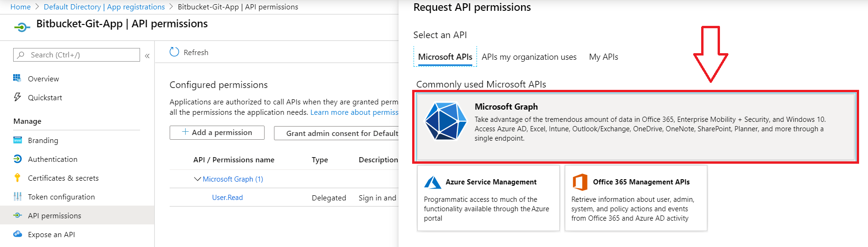868x247 pixels.
Task: Click the Certificates & secrets key icon
Action: pos(17,177)
